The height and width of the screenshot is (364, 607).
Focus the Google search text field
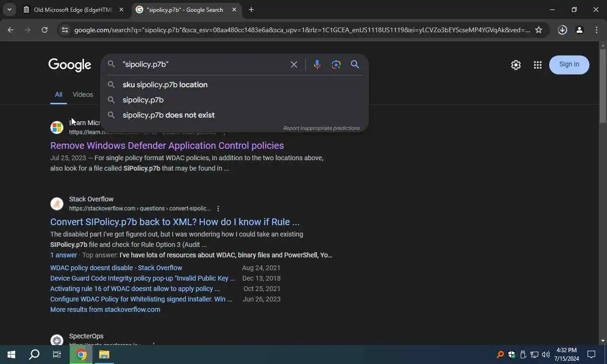(x=204, y=64)
